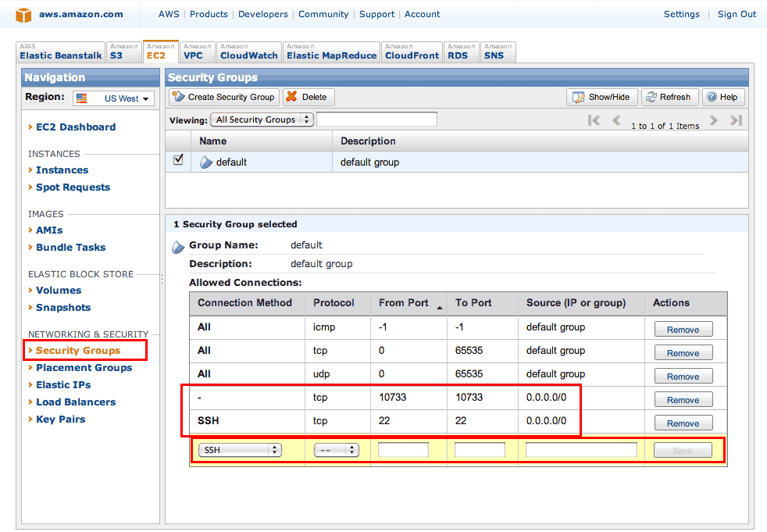The image size is (767, 532).
Task: Open Help for Security Groups
Action: pyautogui.click(x=723, y=97)
